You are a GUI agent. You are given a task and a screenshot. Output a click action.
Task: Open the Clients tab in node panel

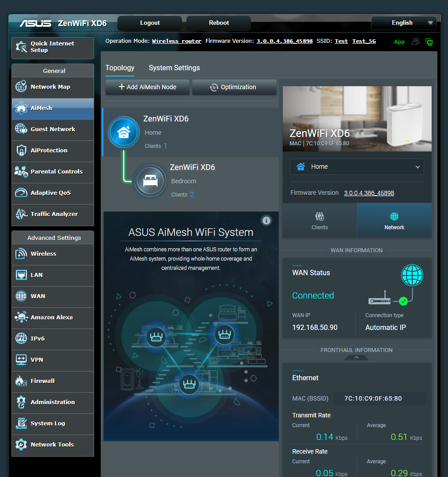(x=319, y=220)
